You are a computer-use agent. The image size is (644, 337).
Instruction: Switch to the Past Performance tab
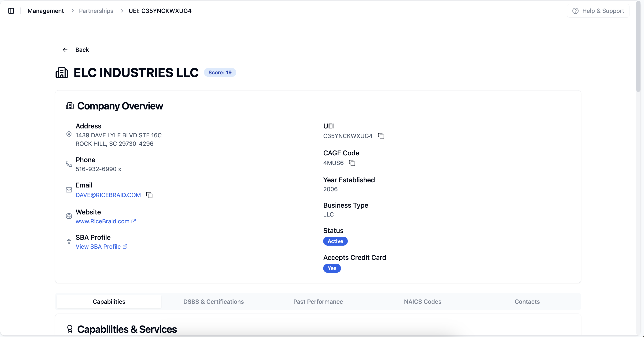pos(318,301)
